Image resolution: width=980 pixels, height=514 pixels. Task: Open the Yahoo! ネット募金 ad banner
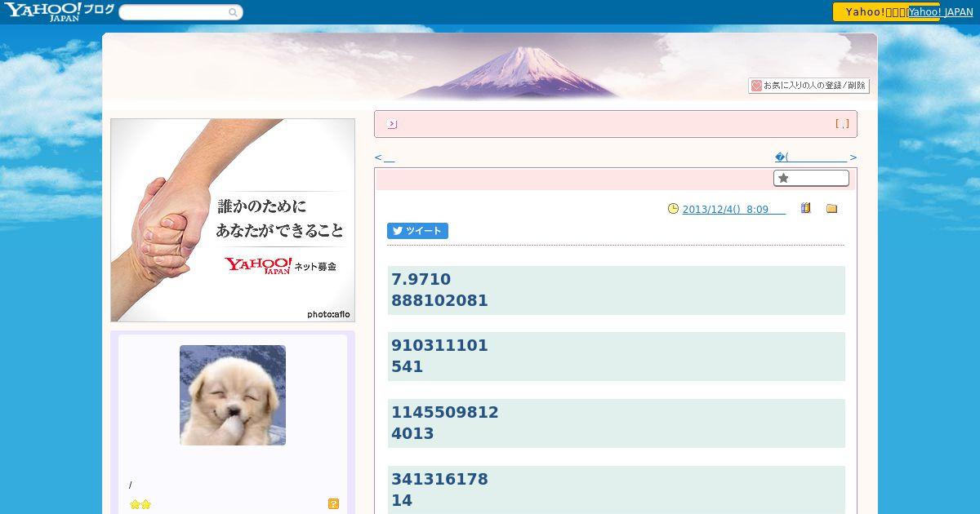(233, 220)
